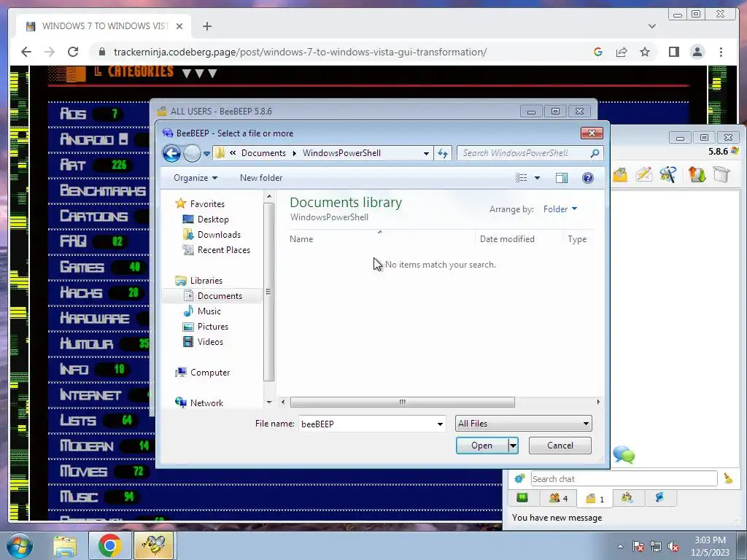Change Arrange by Folder dropdown
Viewport: 747px width, 560px height.
(560, 209)
